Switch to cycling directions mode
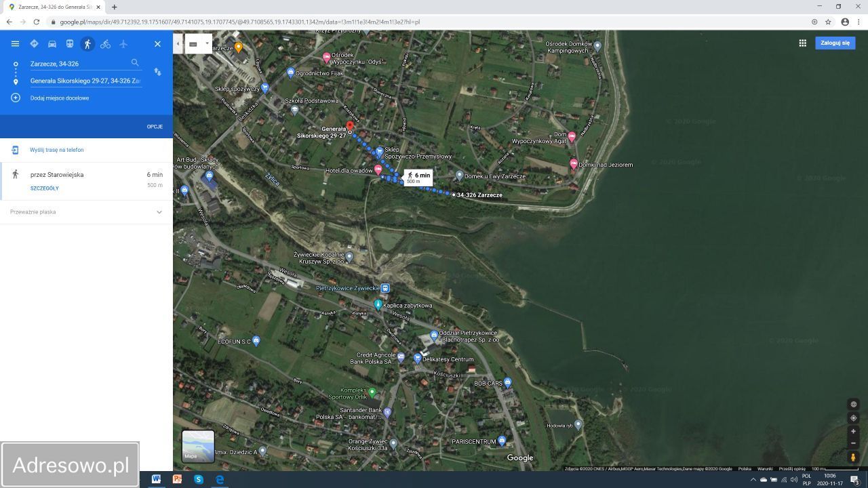Viewport: 868px width, 488px height. pyautogui.click(x=105, y=44)
